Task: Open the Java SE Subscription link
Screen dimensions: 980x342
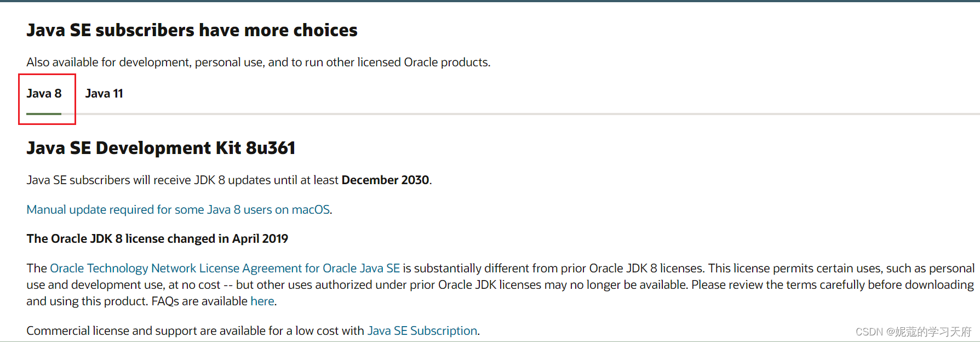Action: (422, 330)
